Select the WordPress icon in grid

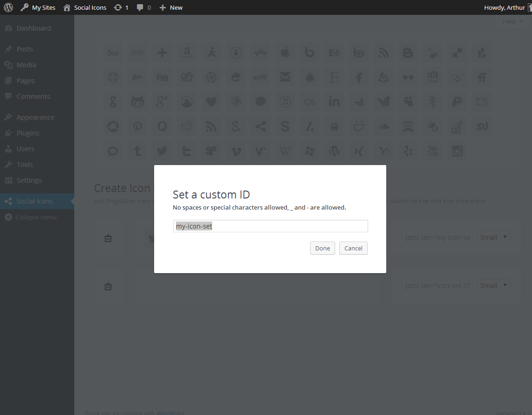334,151
